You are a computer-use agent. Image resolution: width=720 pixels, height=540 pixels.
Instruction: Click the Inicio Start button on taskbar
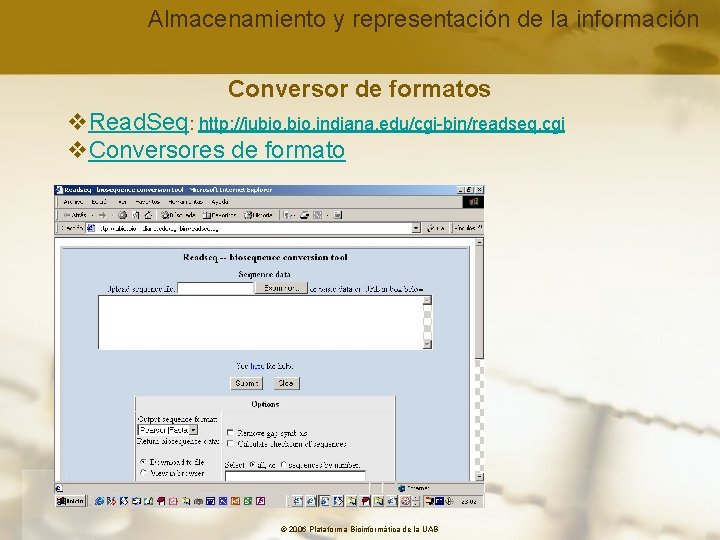pos(70,501)
